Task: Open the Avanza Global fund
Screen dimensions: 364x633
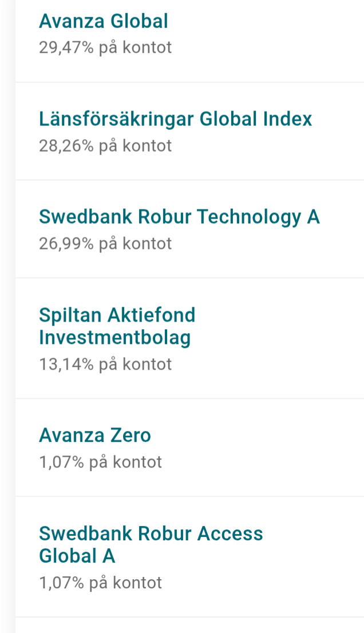Action: click(x=104, y=22)
